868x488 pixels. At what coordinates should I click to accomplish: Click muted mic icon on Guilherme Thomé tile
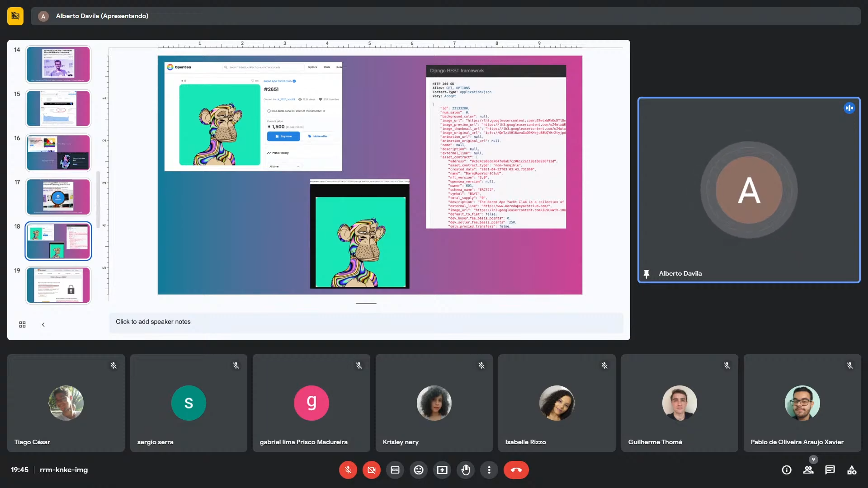click(x=727, y=366)
